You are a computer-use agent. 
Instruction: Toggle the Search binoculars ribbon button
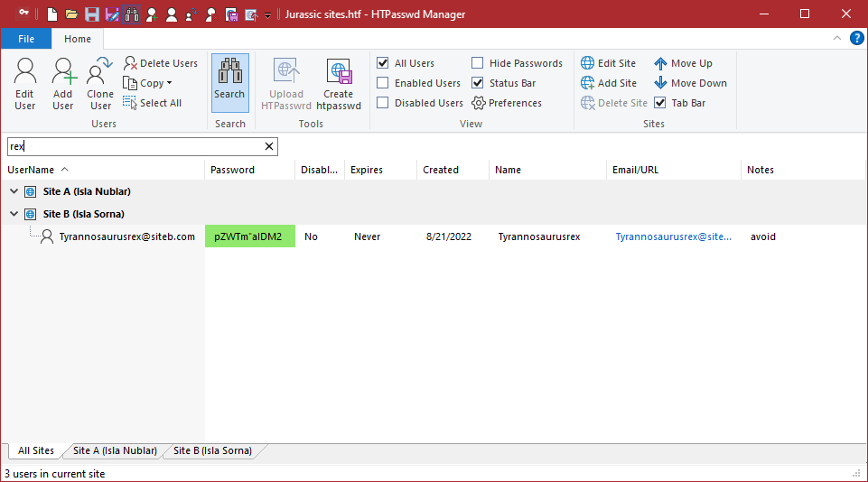(229, 83)
